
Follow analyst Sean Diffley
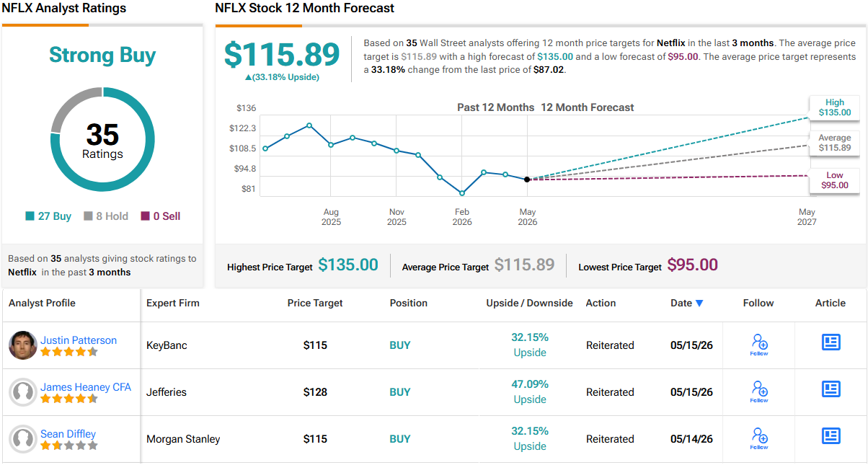(x=759, y=438)
